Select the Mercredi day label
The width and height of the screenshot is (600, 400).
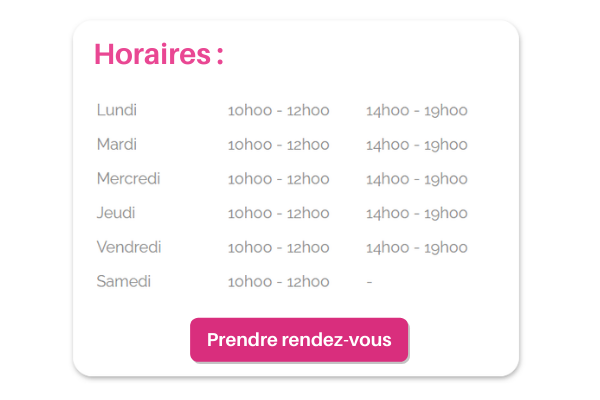[128, 178]
